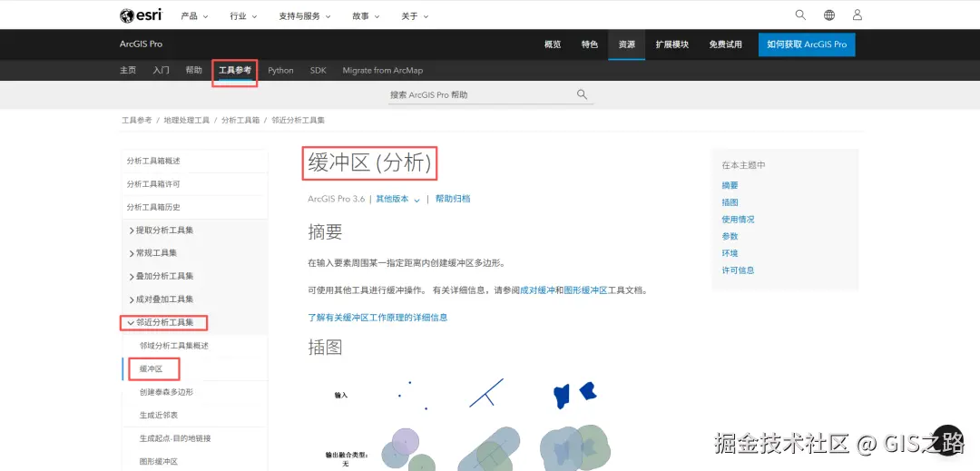
Task: Open the 图形缓冲区 link in the summary
Action: tap(585, 290)
